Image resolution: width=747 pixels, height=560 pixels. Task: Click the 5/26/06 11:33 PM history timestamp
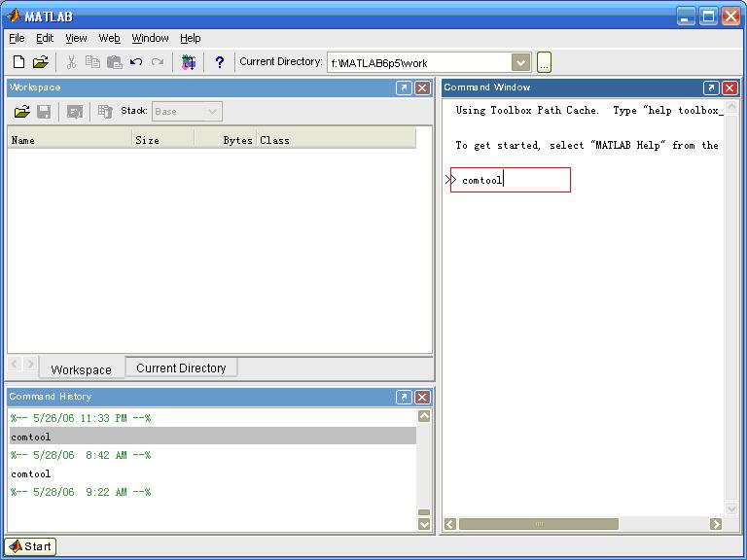point(81,418)
